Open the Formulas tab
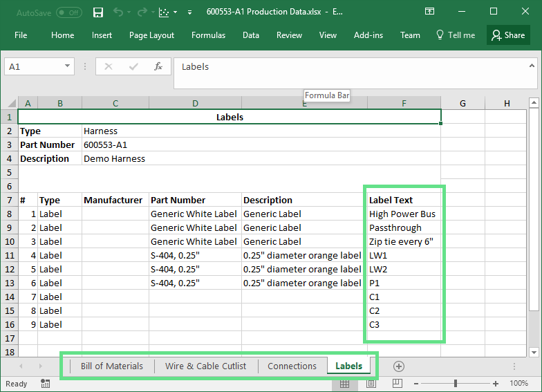This screenshot has height=392, width=542. [208, 35]
